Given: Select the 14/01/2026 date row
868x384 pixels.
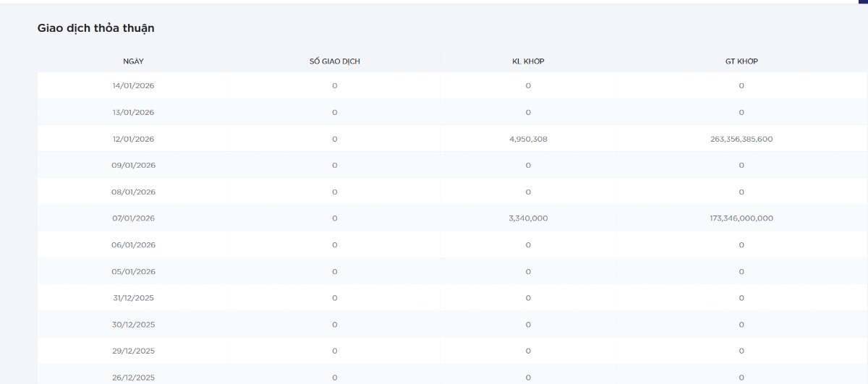Looking at the screenshot, I should pyautogui.click(x=133, y=86).
